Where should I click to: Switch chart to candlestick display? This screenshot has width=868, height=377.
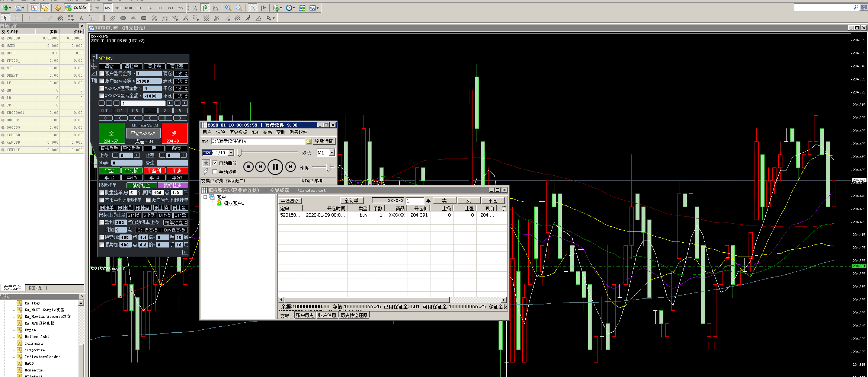pyautogui.click(x=205, y=8)
